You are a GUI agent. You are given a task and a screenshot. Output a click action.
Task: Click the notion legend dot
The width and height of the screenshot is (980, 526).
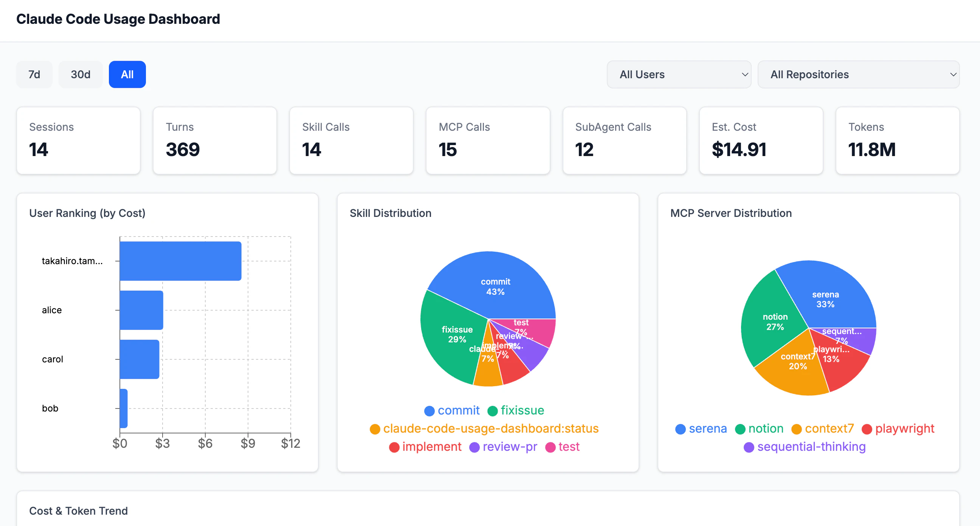[740, 429]
